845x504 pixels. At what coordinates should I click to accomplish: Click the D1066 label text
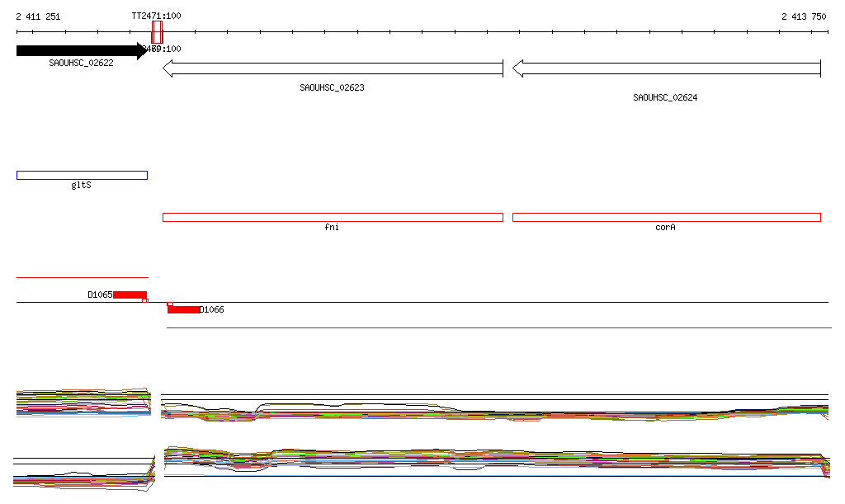click(x=212, y=309)
